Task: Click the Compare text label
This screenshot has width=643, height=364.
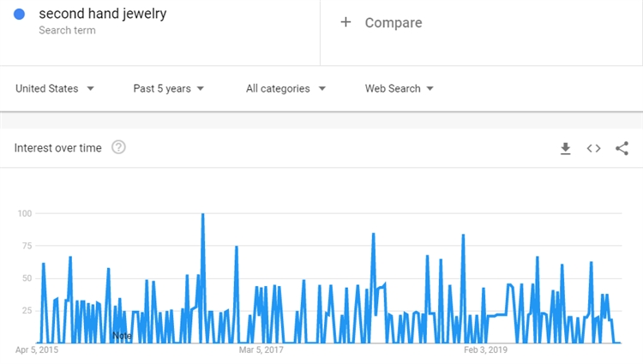Action: [394, 22]
